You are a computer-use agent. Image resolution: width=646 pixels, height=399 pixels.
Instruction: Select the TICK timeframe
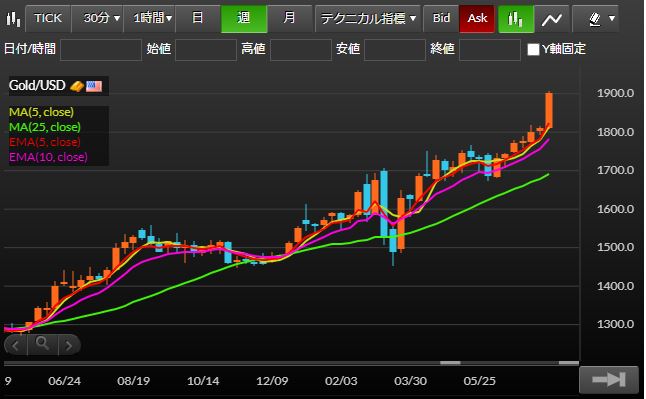[x=48, y=19]
